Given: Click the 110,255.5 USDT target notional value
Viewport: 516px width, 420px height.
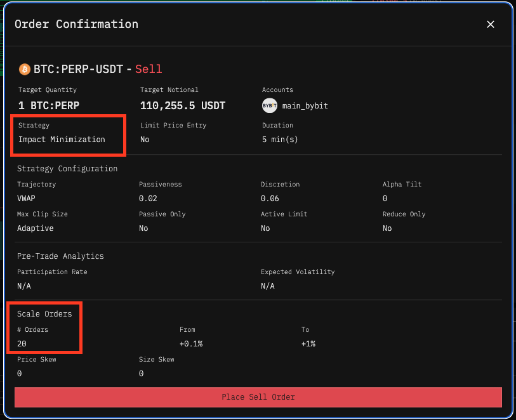Looking at the screenshot, I should click(x=183, y=105).
